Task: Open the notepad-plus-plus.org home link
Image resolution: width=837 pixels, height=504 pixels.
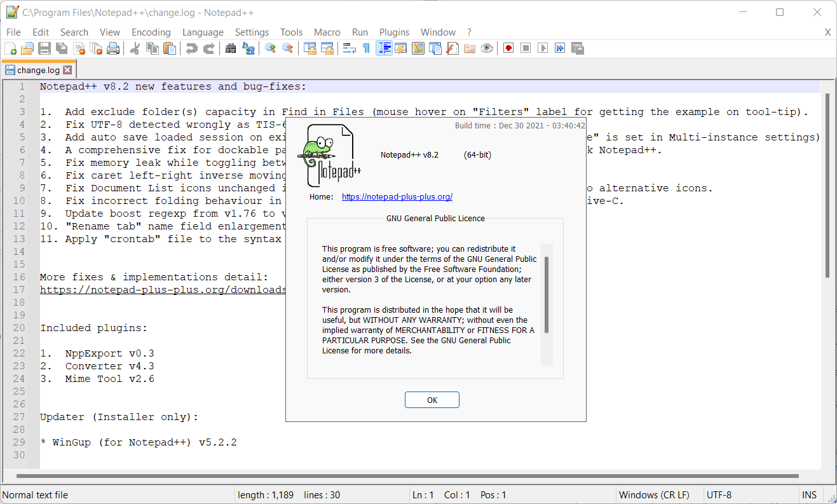Action: (x=397, y=197)
